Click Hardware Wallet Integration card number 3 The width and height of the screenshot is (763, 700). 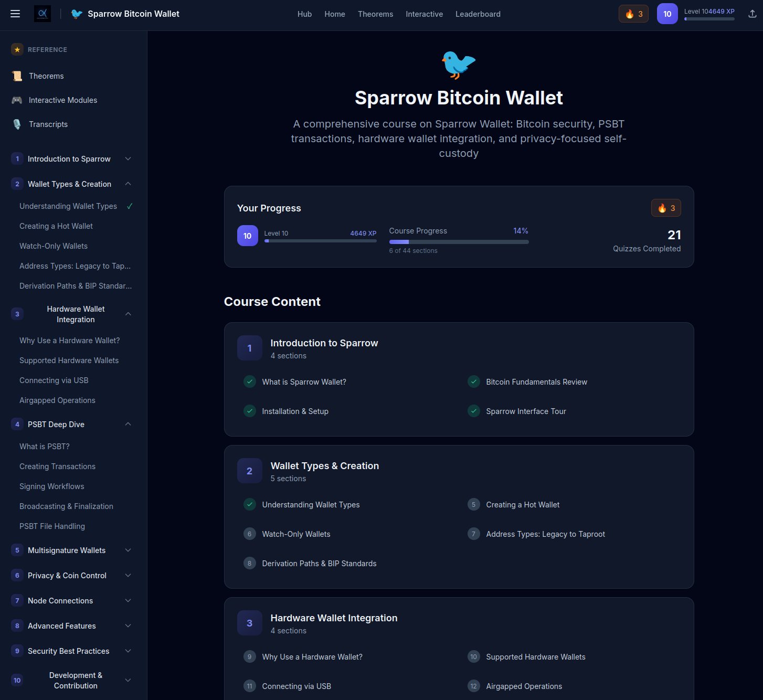point(249,623)
